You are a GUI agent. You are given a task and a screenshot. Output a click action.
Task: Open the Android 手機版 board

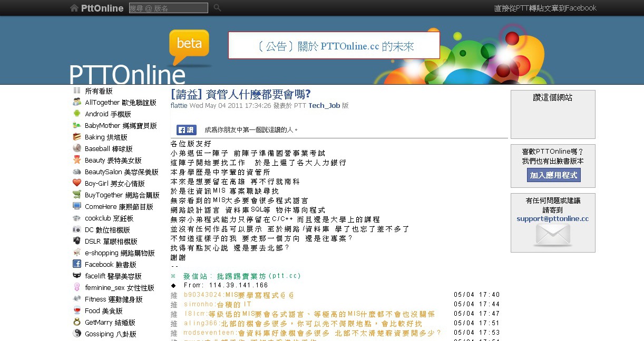pos(108,114)
